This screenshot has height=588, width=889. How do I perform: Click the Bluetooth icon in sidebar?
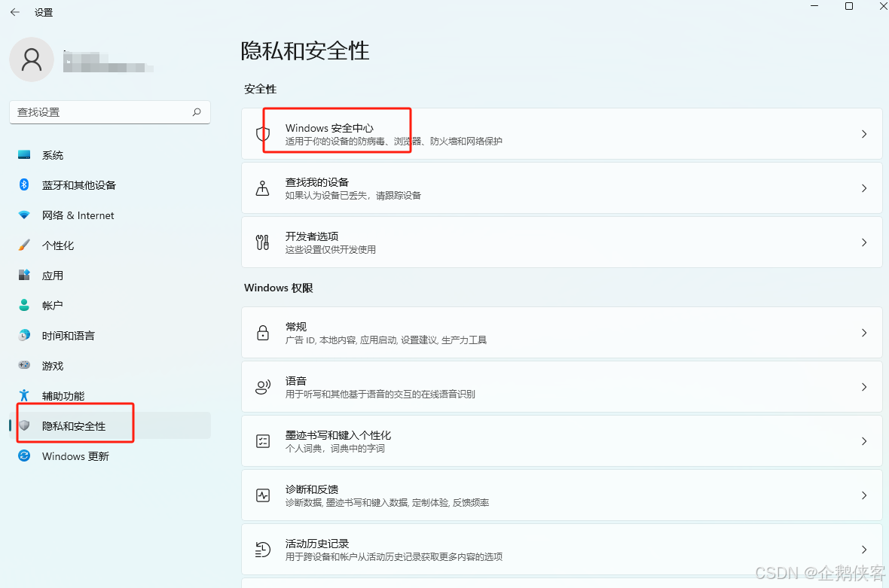(24, 184)
